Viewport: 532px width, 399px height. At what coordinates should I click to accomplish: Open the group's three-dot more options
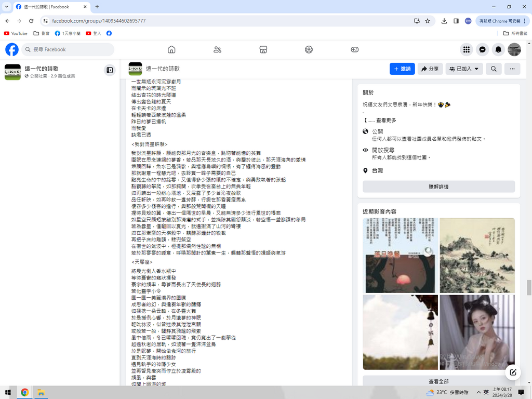coord(512,69)
